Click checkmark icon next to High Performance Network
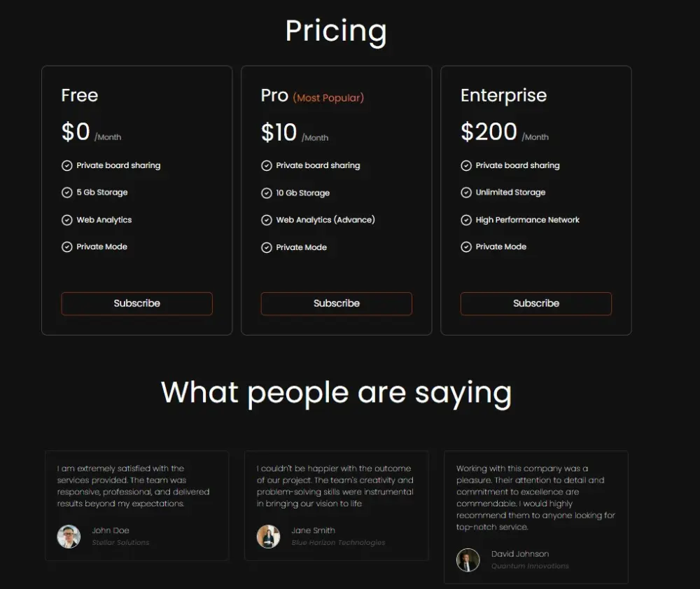The height and width of the screenshot is (589, 700). 466,220
